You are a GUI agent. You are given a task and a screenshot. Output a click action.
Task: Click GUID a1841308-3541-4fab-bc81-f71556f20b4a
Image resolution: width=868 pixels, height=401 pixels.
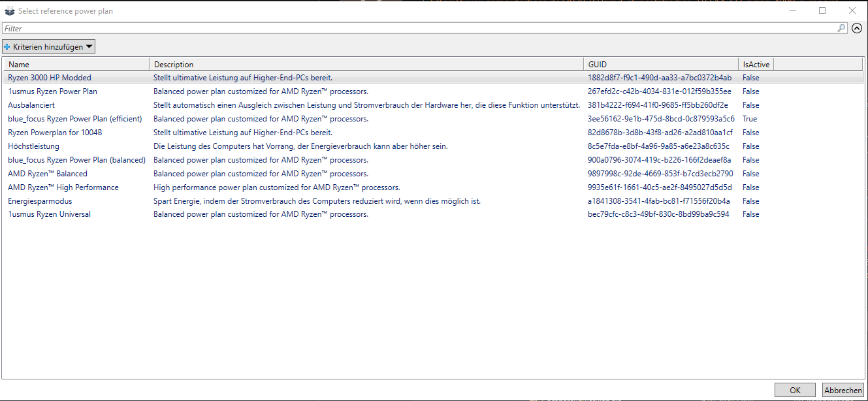[659, 201]
